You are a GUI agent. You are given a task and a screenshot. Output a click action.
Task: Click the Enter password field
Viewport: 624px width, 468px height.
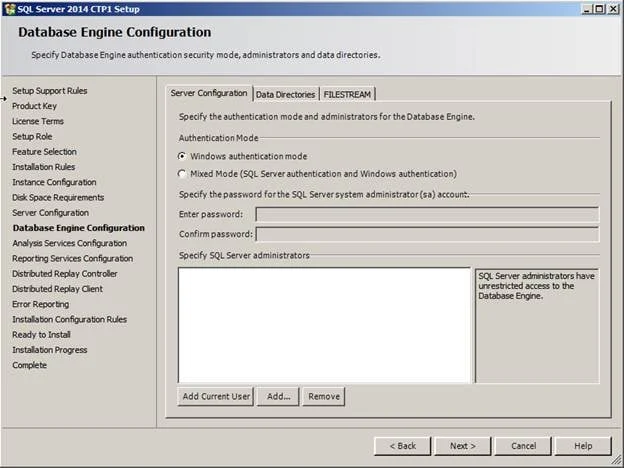click(427, 214)
